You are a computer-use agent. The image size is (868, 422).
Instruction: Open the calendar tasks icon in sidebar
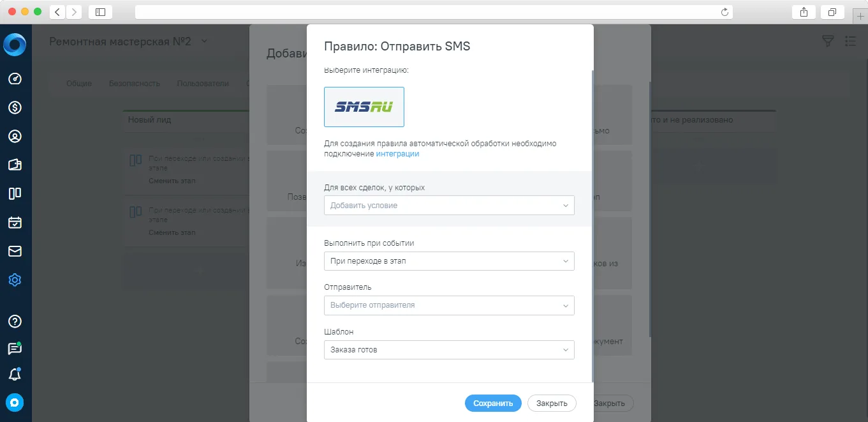[15, 222]
